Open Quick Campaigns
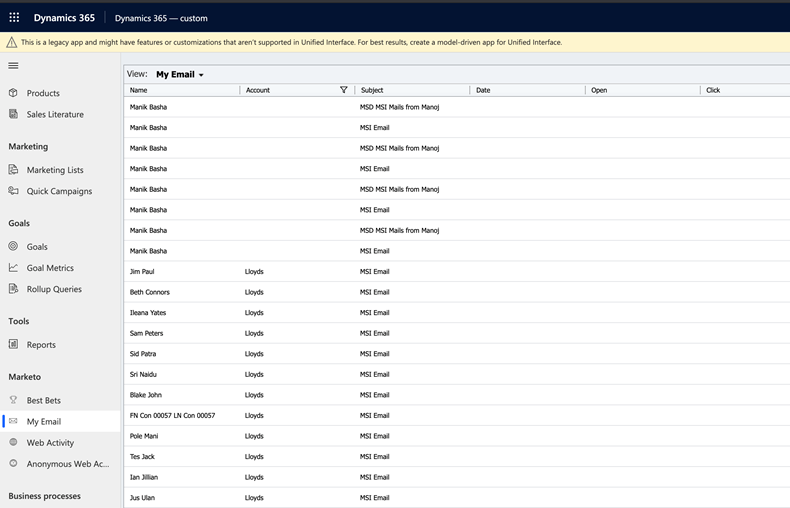 (x=59, y=191)
